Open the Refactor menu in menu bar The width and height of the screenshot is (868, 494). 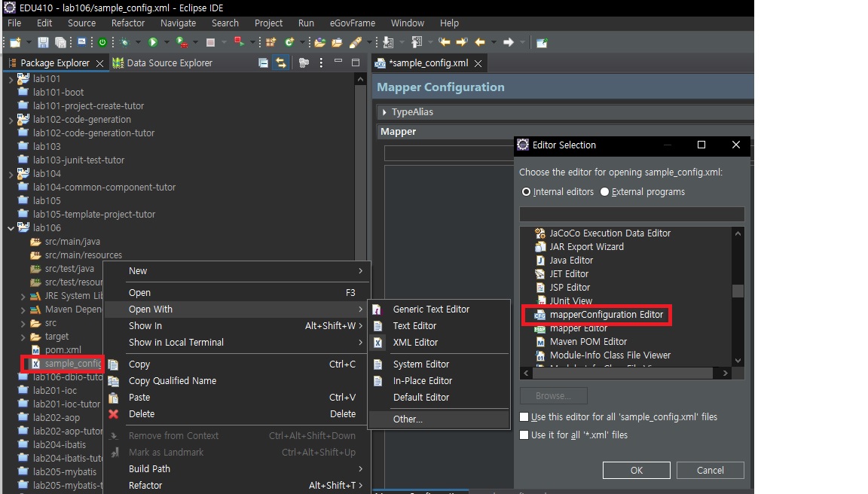point(128,23)
